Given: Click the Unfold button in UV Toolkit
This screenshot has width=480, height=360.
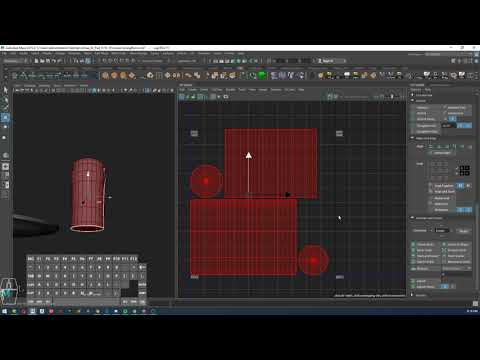Looking at the screenshot, I should [x=426, y=113].
